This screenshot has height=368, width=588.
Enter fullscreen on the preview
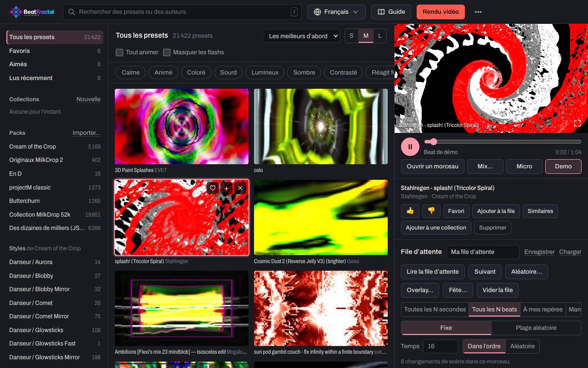coord(577,123)
